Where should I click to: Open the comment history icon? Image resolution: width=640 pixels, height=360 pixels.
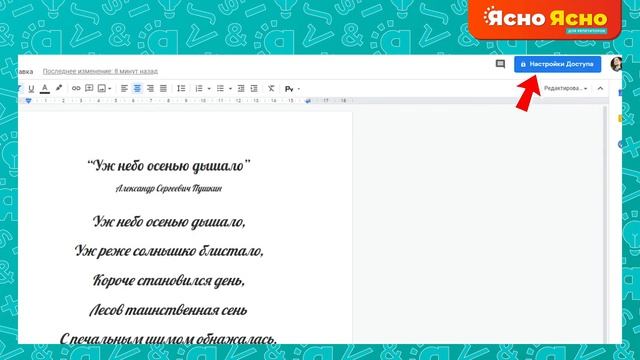coord(500,64)
